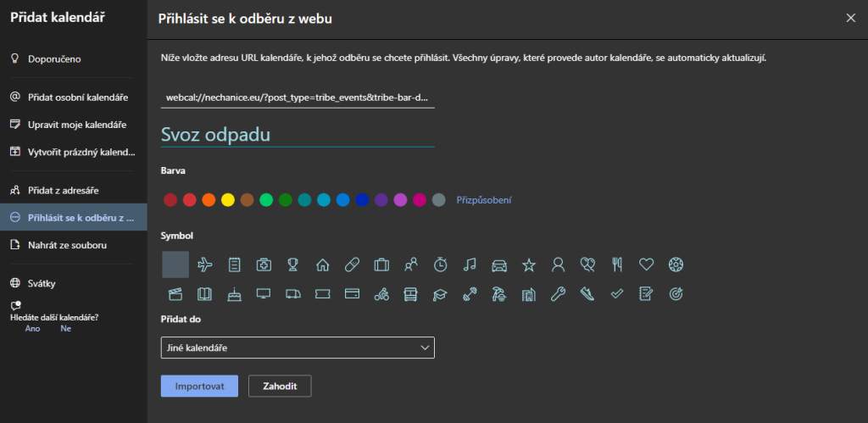Choose the gray color swatch
Screen dimensions: 868x423
[x=438, y=200]
